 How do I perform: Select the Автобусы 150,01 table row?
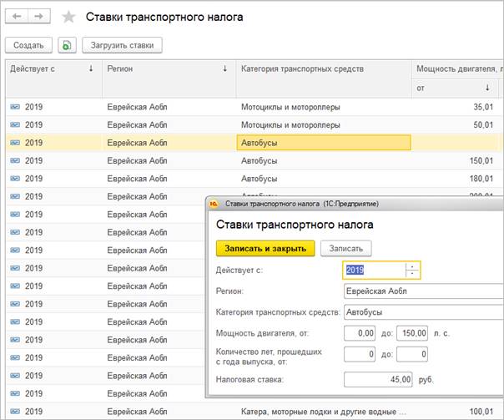pos(250,160)
